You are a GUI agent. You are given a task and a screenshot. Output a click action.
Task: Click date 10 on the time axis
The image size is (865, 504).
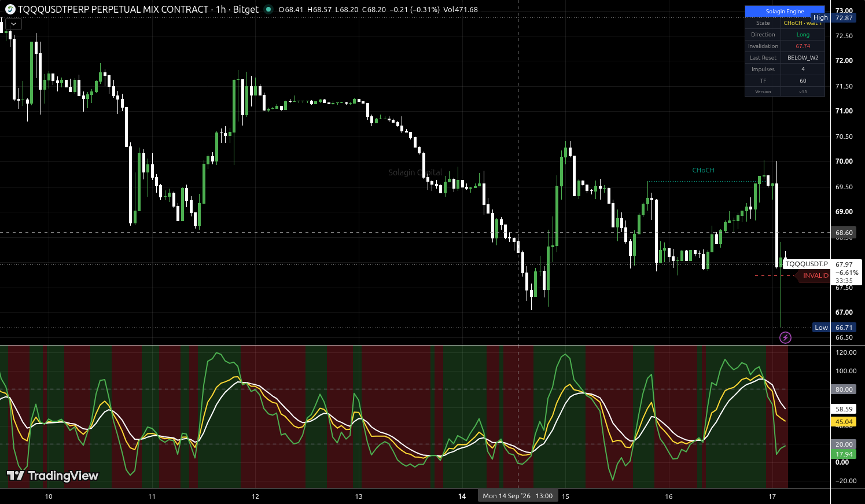[49, 496]
